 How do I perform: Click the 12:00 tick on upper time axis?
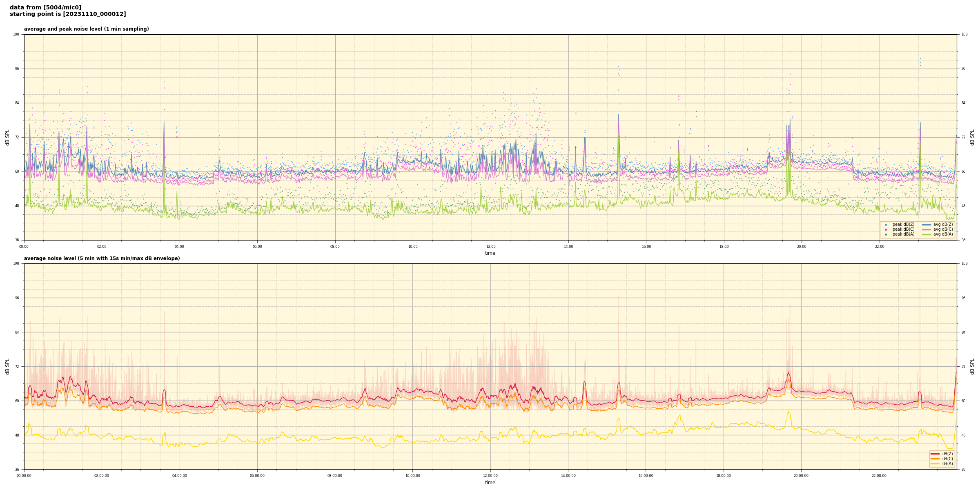490,247
